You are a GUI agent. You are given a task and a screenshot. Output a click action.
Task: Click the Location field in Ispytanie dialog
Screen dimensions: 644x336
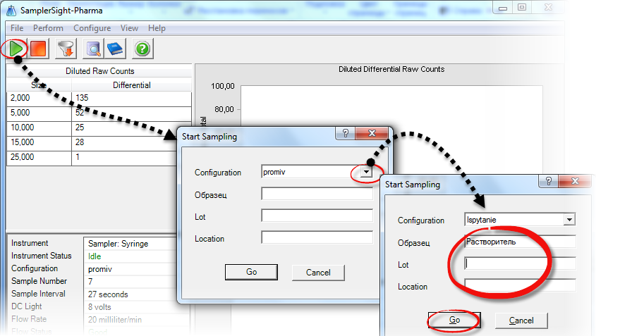click(x=520, y=285)
